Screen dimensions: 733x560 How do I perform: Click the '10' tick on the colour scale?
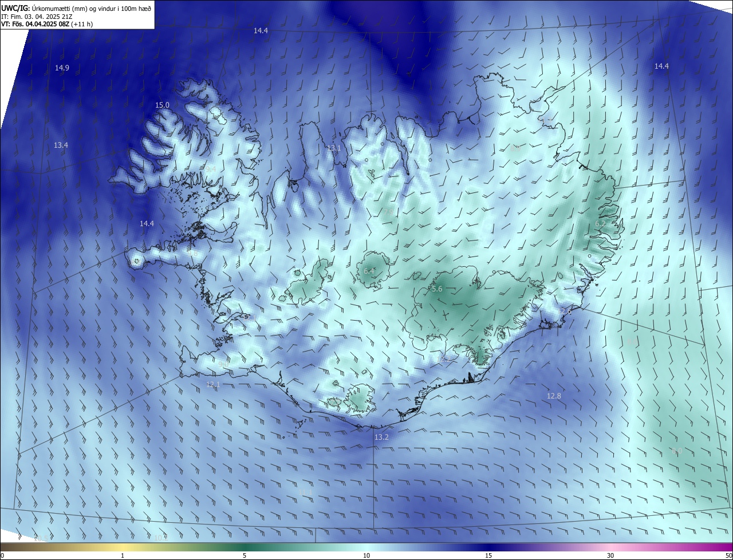point(366,555)
